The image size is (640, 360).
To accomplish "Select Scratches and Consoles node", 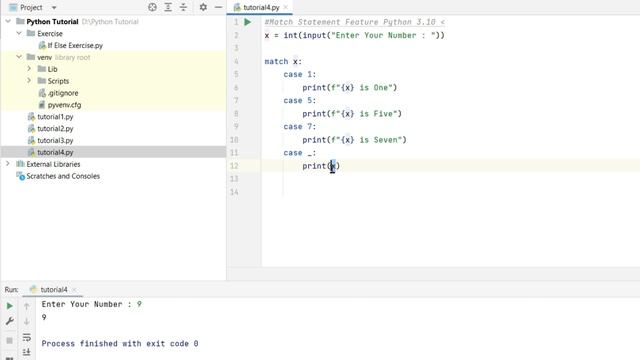I will point(58,176).
